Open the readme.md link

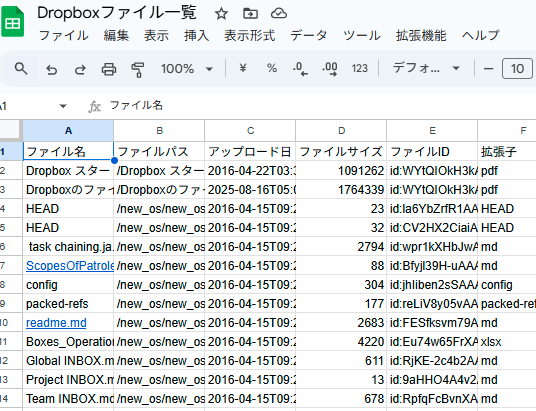click(56, 323)
